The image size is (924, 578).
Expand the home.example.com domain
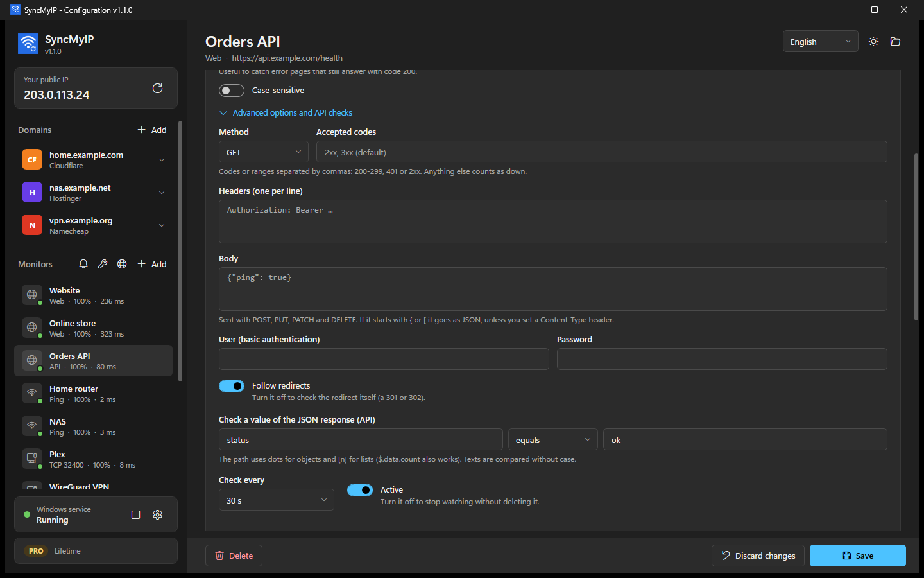pos(162,160)
